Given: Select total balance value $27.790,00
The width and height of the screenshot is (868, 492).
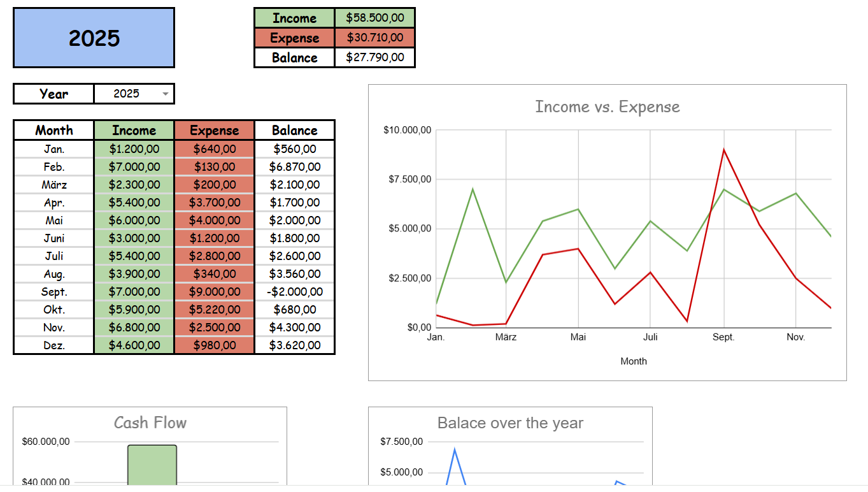Looking at the screenshot, I should point(374,57).
